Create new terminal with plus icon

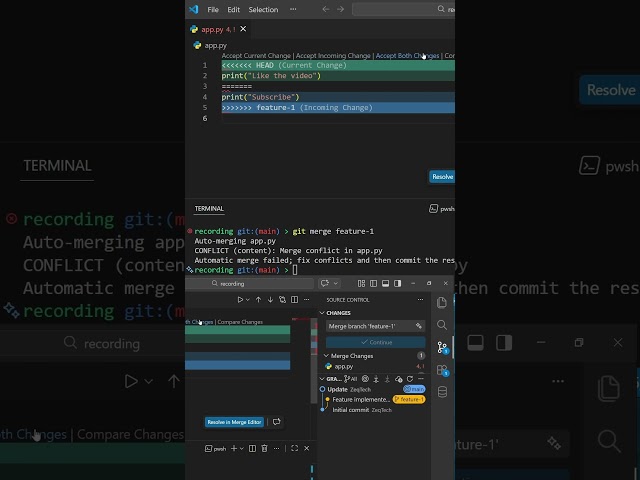(x=234, y=449)
